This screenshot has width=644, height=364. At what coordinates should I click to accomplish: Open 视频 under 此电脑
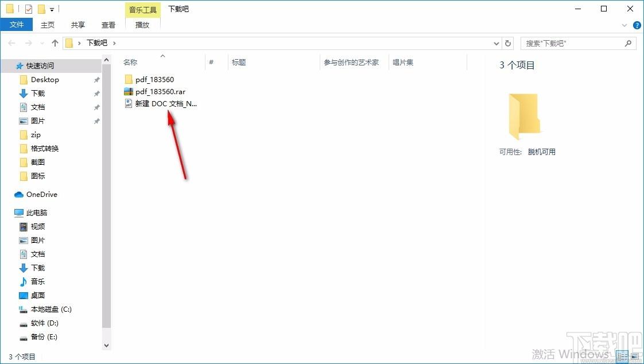(38, 226)
